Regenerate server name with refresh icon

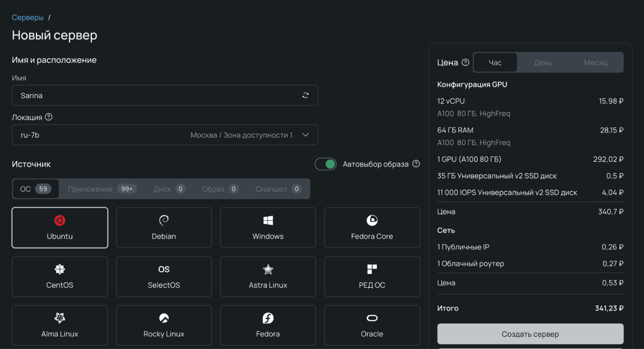[305, 95]
